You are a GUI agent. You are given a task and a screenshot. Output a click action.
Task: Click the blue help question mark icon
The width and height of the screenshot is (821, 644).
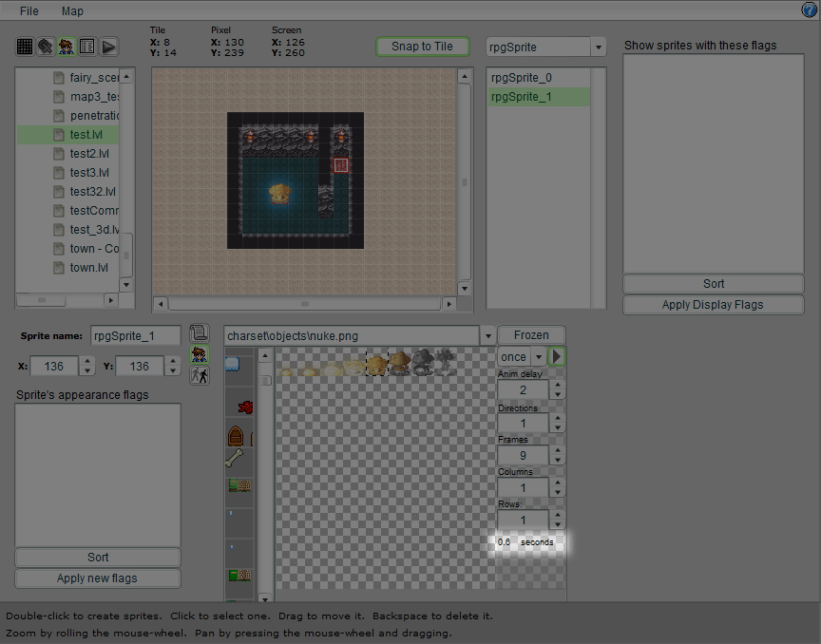coord(809,10)
